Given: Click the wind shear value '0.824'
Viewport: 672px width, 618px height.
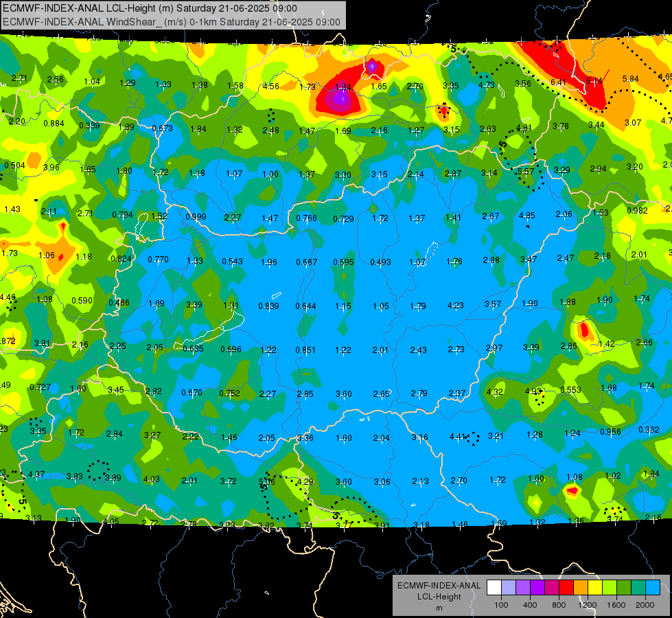Looking at the screenshot, I should pyautogui.click(x=121, y=258).
